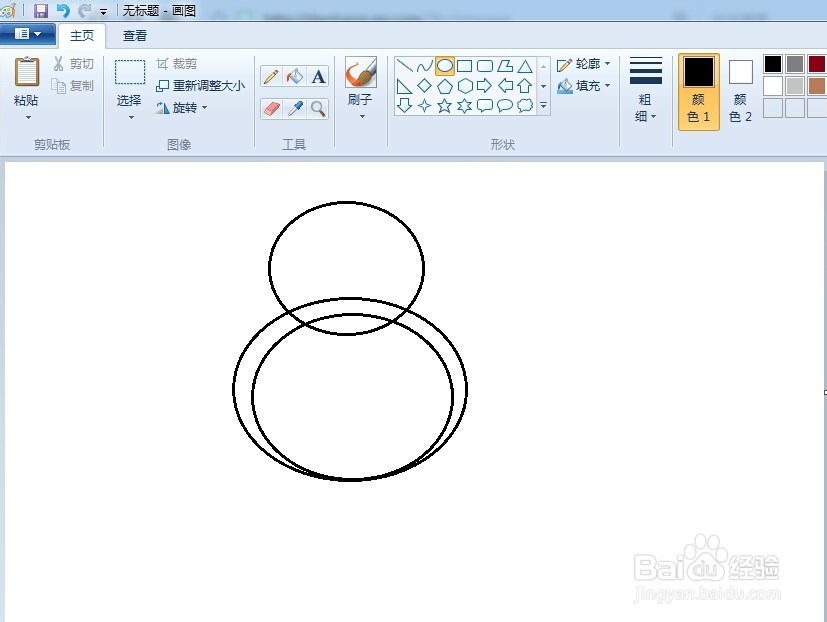Choose the Right triangle shape

405,85
